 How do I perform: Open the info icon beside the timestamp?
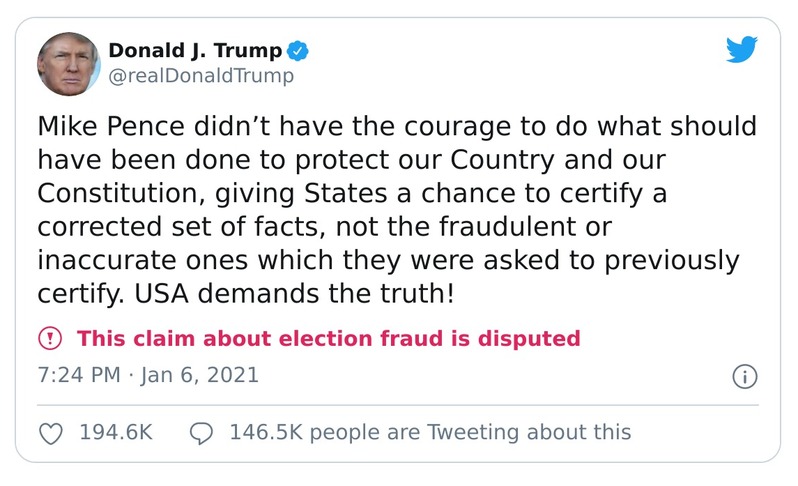pos(744,377)
